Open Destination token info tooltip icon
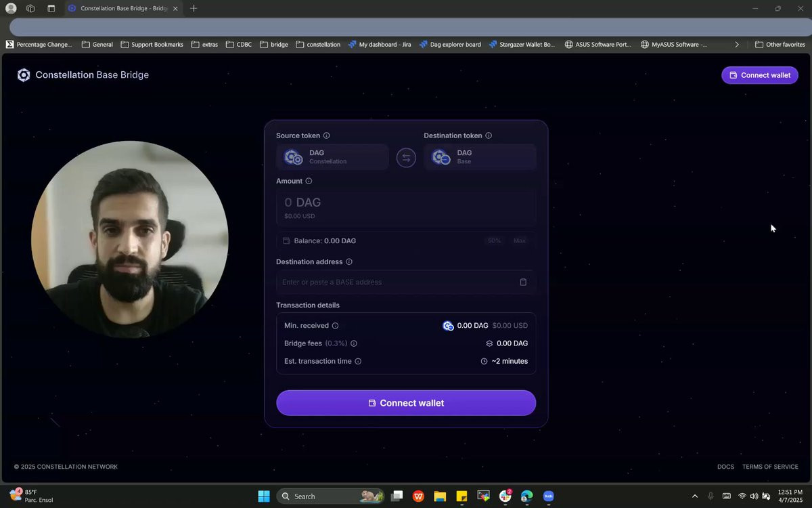812x508 pixels. point(489,135)
